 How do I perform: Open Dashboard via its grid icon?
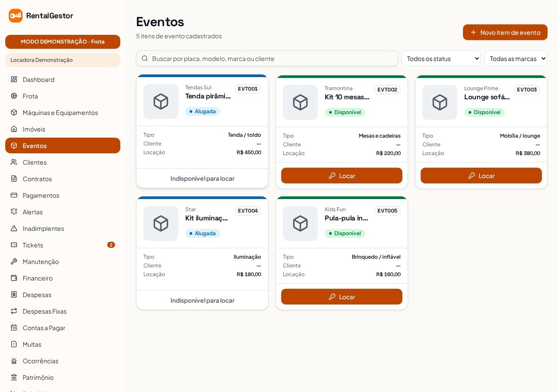14,79
